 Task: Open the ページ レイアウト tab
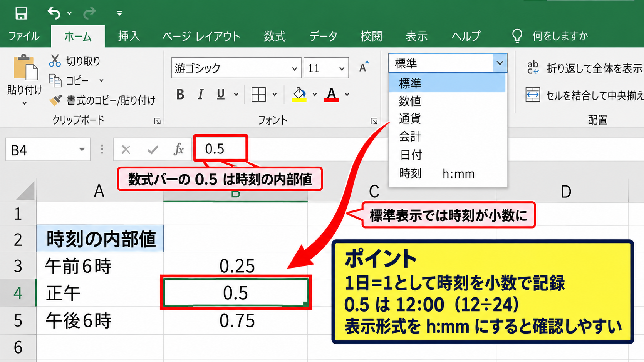201,36
